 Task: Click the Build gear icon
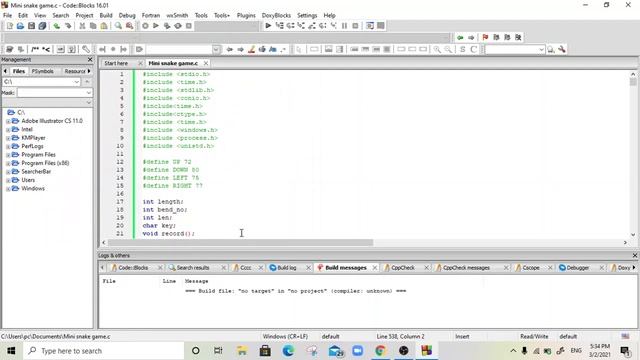145,26
